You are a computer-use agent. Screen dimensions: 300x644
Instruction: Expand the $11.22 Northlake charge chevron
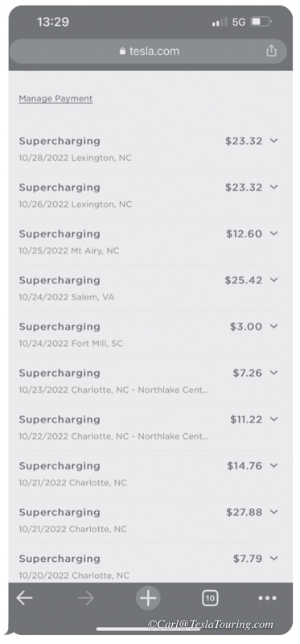click(x=274, y=419)
